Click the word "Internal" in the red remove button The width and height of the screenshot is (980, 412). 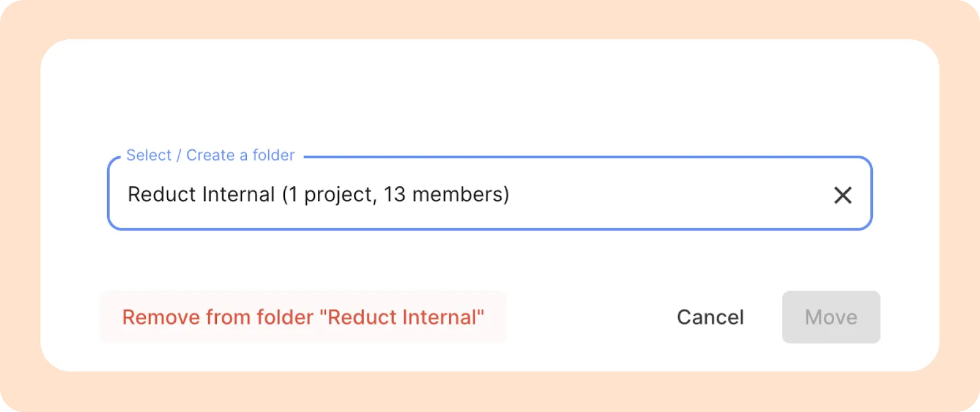pyautogui.click(x=440, y=317)
